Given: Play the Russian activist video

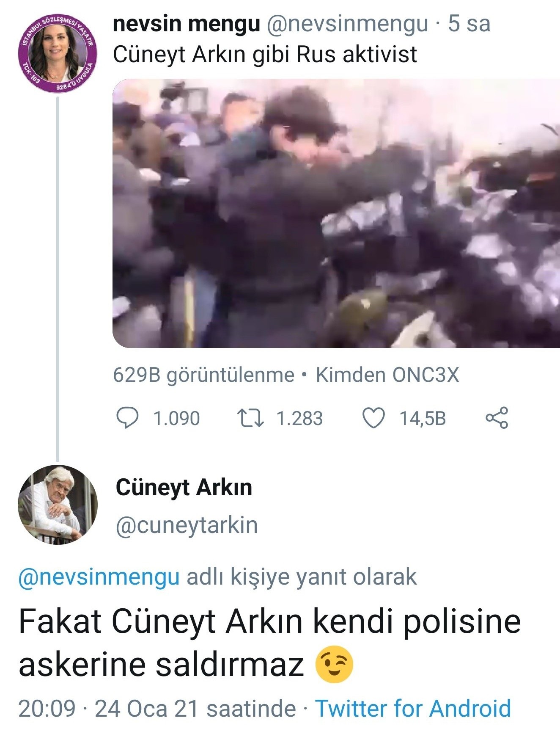Looking at the screenshot, I should point(336,213).
